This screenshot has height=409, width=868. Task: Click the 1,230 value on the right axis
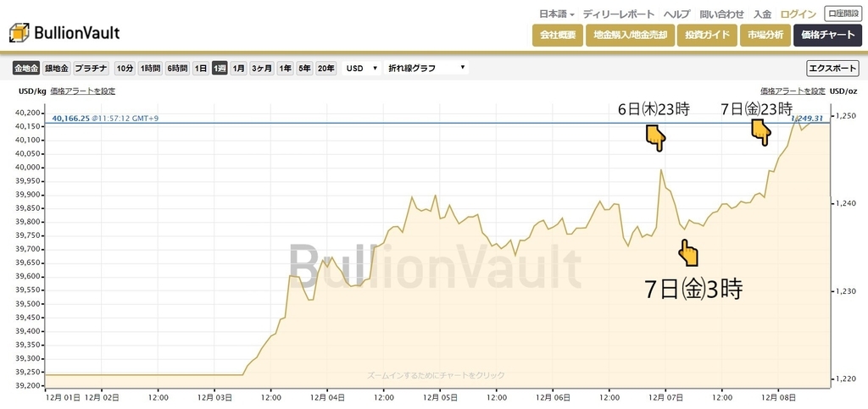(x=844, y=291)
